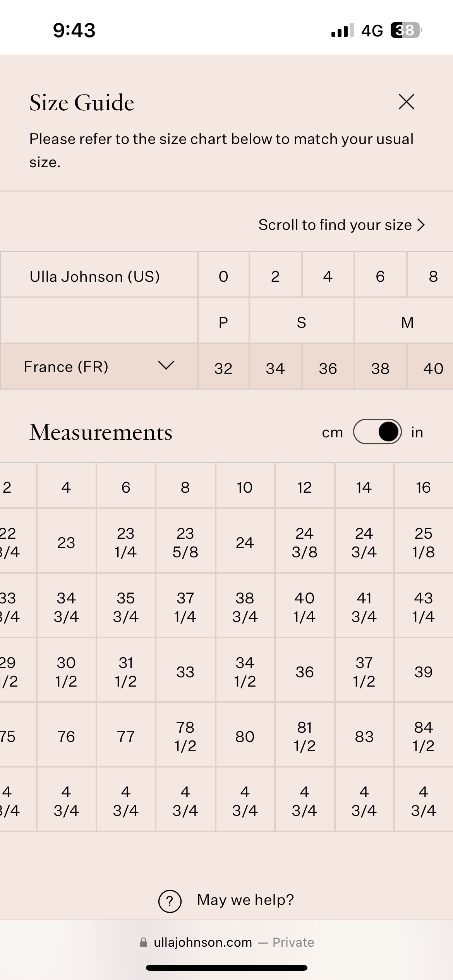Select the cm unit label
453x980 pixels.
click(333, 432)
